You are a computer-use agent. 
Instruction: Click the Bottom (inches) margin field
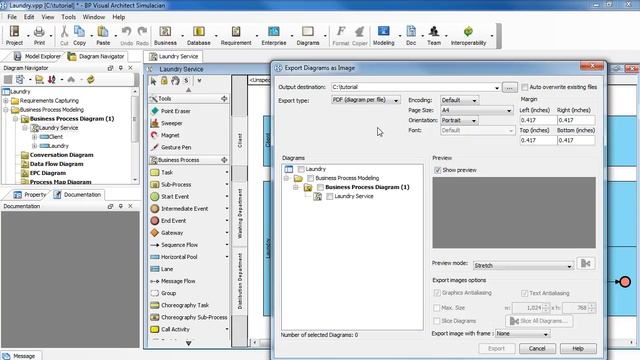(576, 140)
